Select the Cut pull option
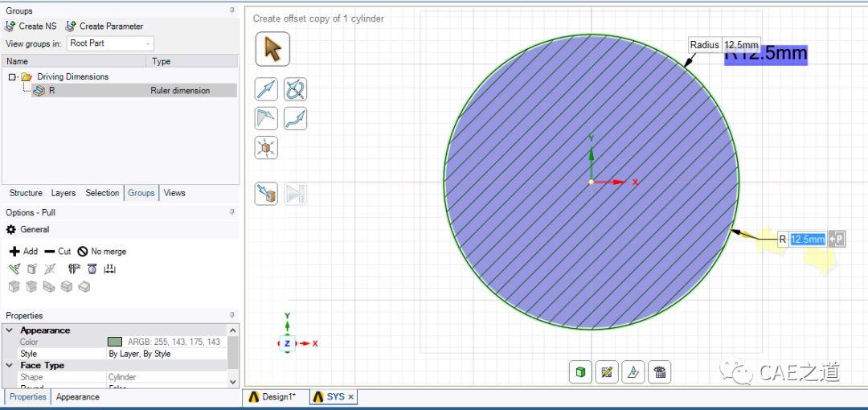 58,251
